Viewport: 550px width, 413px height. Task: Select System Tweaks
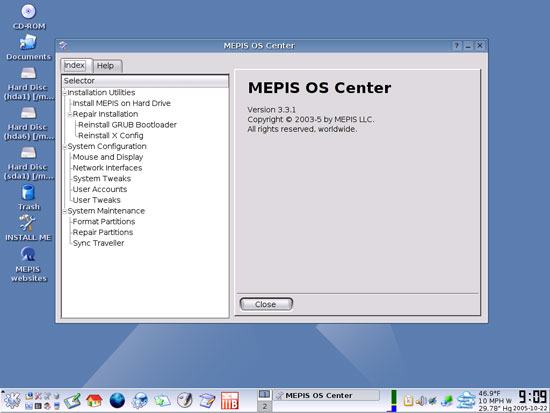pyautogui.click(x=102, y=179)
